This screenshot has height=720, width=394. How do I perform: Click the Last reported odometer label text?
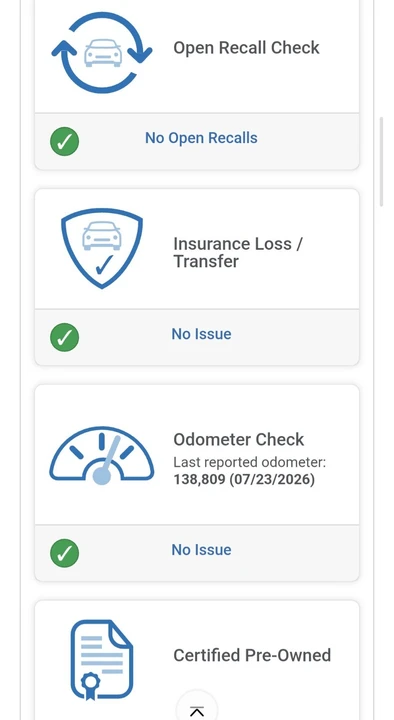tap(249, 462)
